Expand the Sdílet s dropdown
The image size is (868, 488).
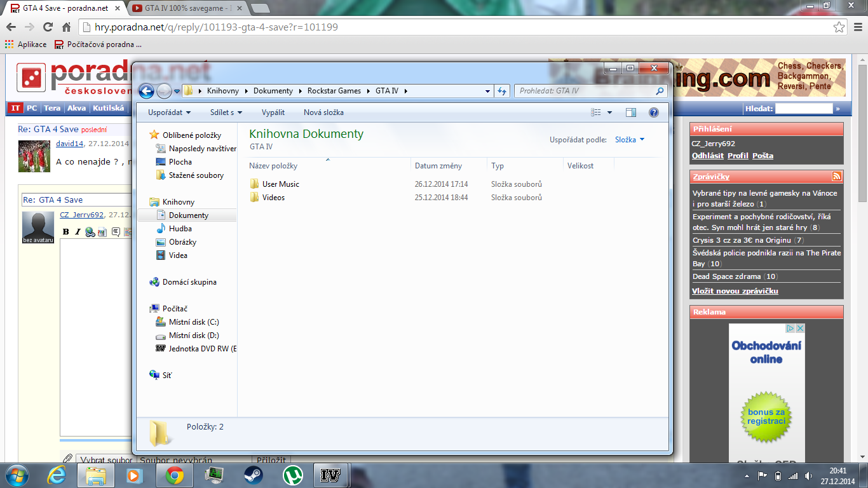click(226, 112)
